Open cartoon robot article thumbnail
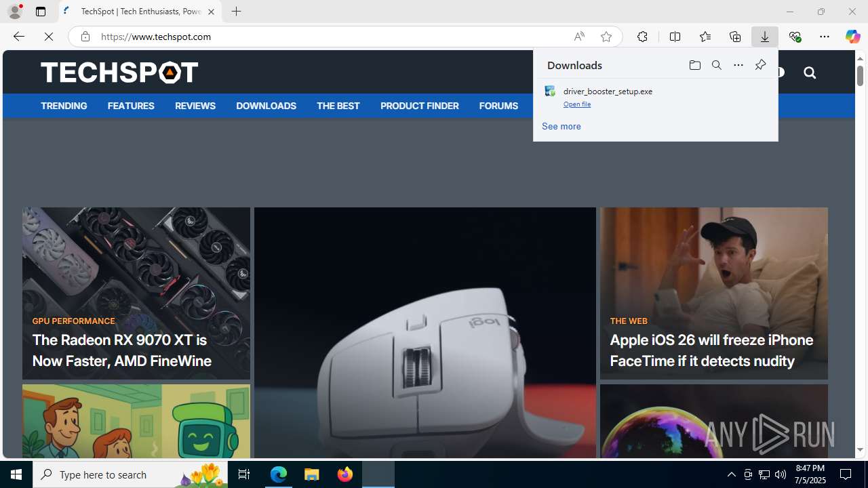The height and width of the screenshot is (488, 868). pos(136,422)
